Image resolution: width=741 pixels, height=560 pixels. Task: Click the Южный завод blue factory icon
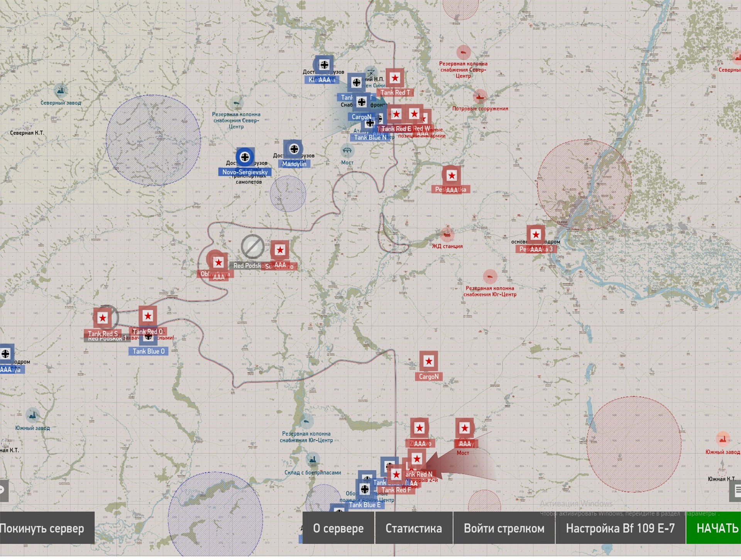pyautogui.click(x=32, y=415)
